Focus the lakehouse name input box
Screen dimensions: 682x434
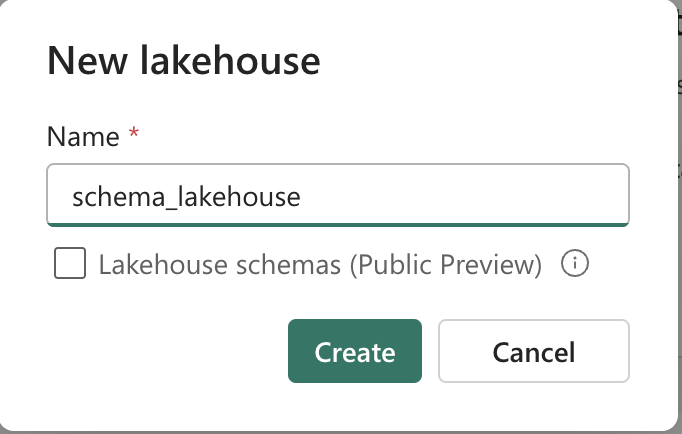pyautogui.click(x=337, y=196)
